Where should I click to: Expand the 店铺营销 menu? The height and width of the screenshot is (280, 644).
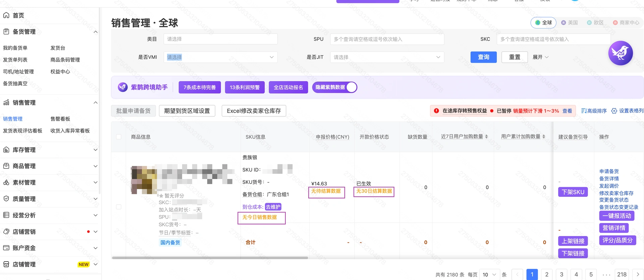tap(96, 231)
